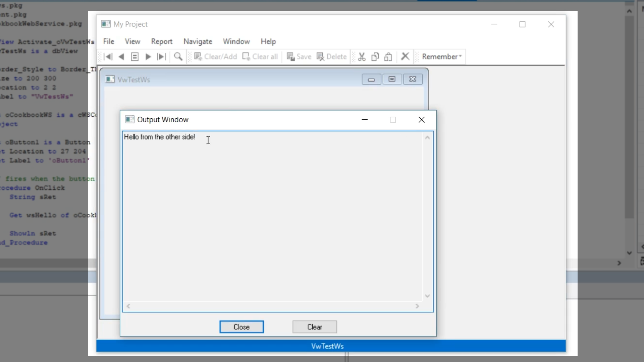Click right arrow of horizontal output scrollbar
This screenshot has width=644, height=362.
(417, 306)
